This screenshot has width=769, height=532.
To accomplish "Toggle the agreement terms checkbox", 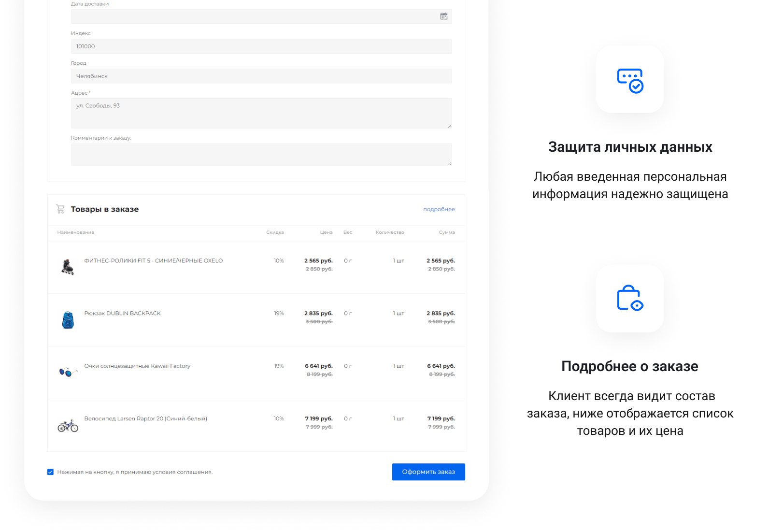I will [x=50, y=472].
